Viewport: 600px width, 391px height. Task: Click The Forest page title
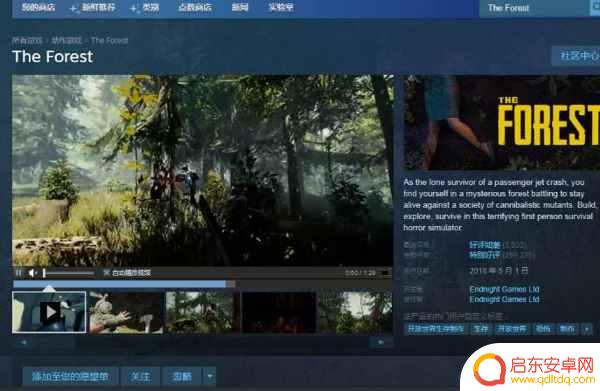tap(53, 57)
